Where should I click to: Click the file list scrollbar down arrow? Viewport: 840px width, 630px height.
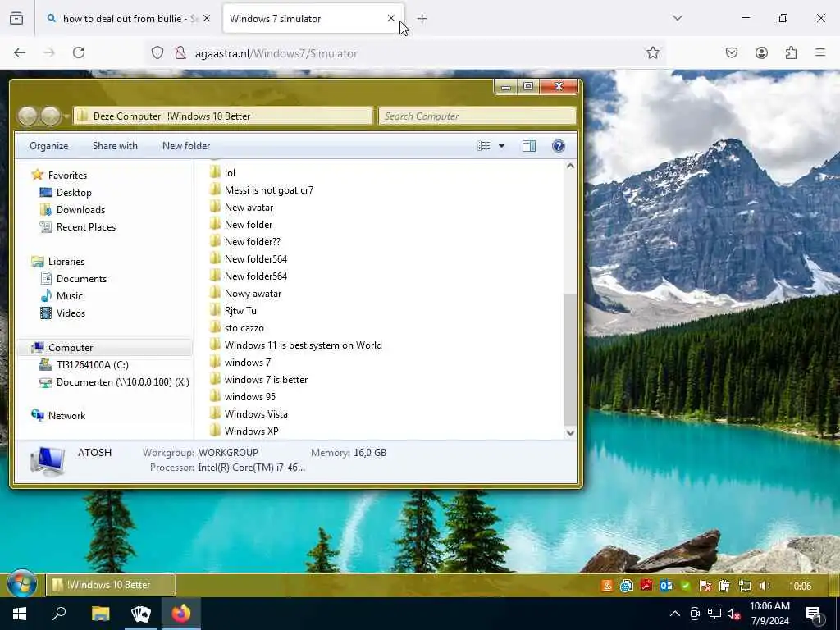click(570, 432)
